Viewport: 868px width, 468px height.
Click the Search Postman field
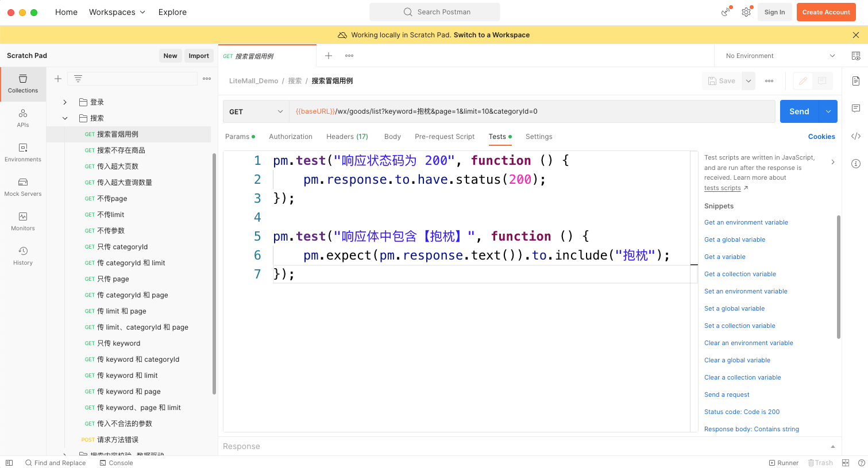(435, 12)
